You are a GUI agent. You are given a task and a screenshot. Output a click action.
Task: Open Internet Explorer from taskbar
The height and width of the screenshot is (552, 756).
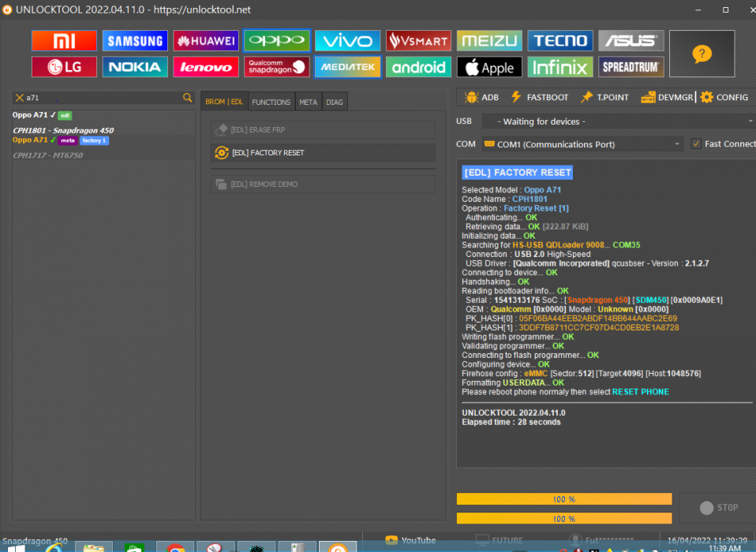[54, 547]
